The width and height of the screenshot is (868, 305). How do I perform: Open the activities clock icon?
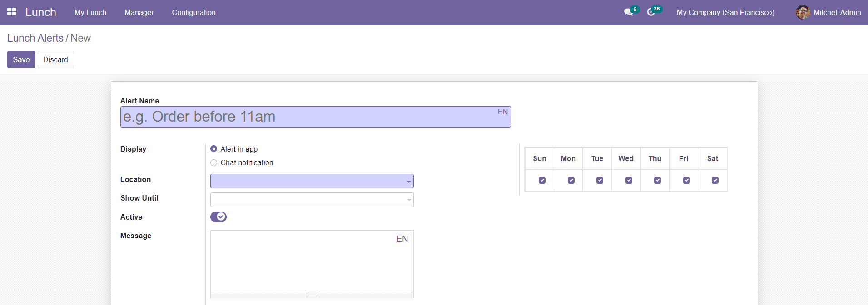[651, 12]
